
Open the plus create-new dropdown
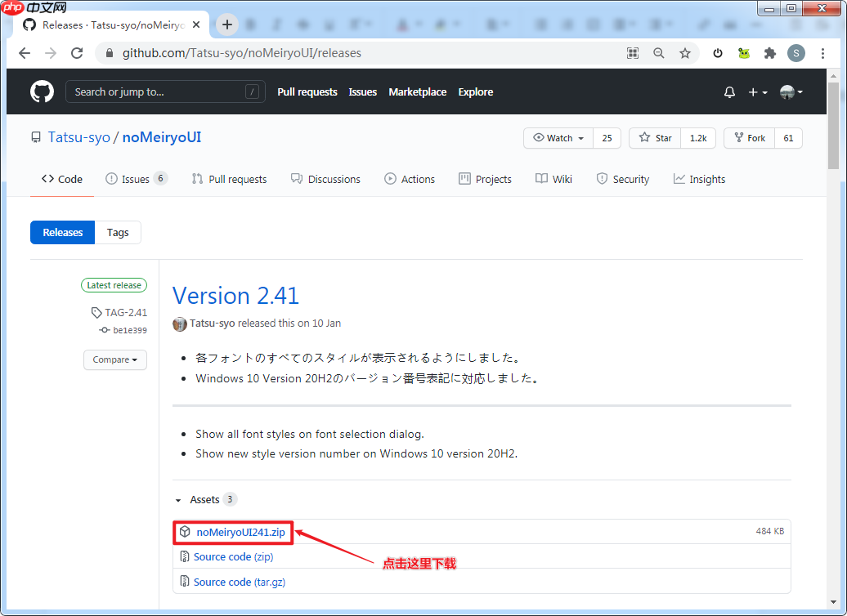click(x=755, y=92)
